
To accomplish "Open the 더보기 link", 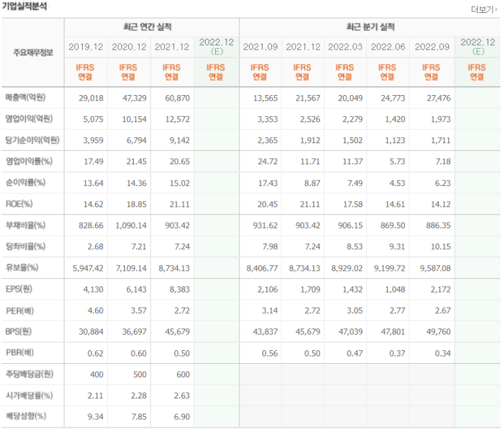I will click(484, 10).
